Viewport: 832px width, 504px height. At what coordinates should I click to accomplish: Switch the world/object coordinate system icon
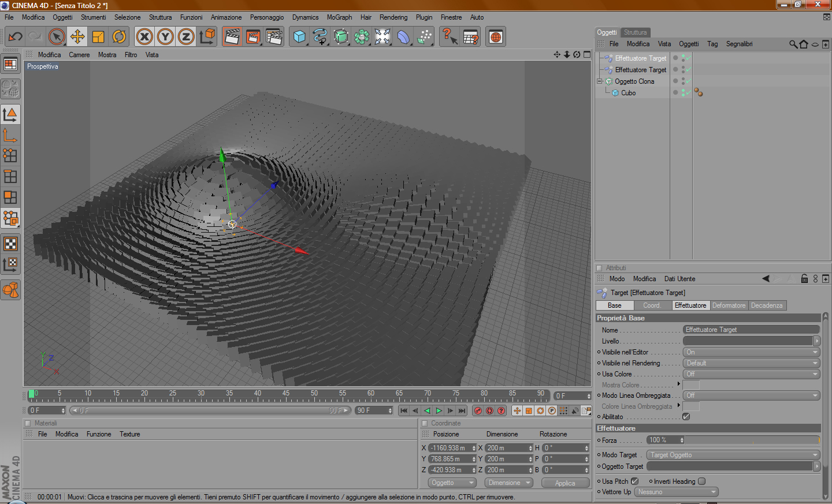[207, 37]
